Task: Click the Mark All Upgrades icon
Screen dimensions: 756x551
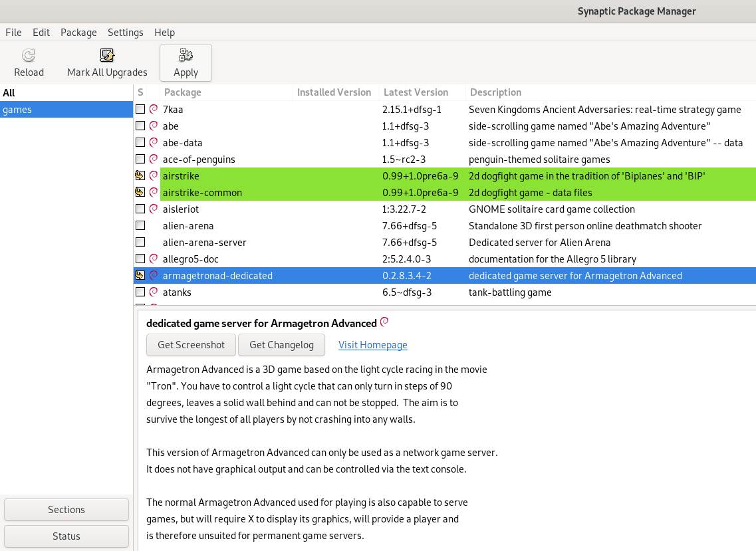Action: 107,55
